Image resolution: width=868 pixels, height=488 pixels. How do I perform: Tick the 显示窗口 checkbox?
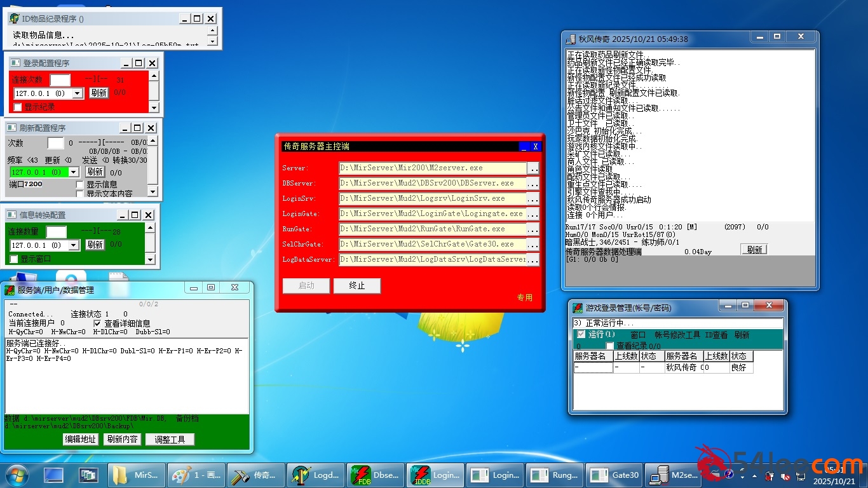click(14, 259)
